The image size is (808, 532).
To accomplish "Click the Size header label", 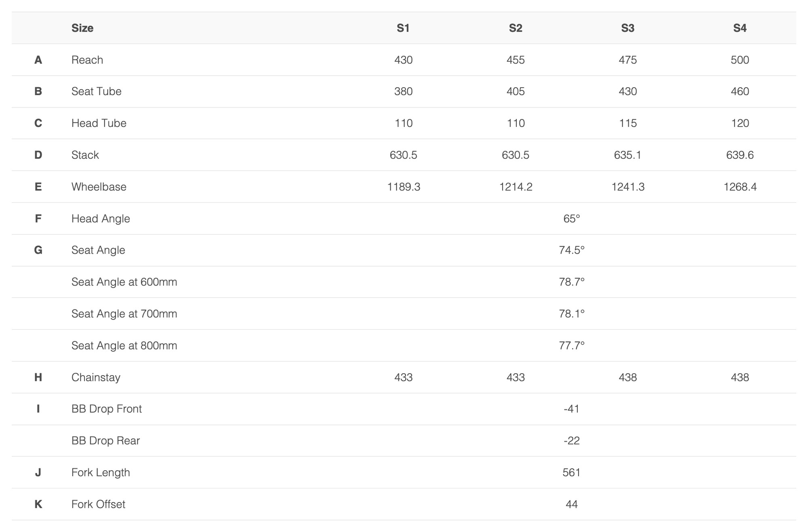I will point(82,28).
